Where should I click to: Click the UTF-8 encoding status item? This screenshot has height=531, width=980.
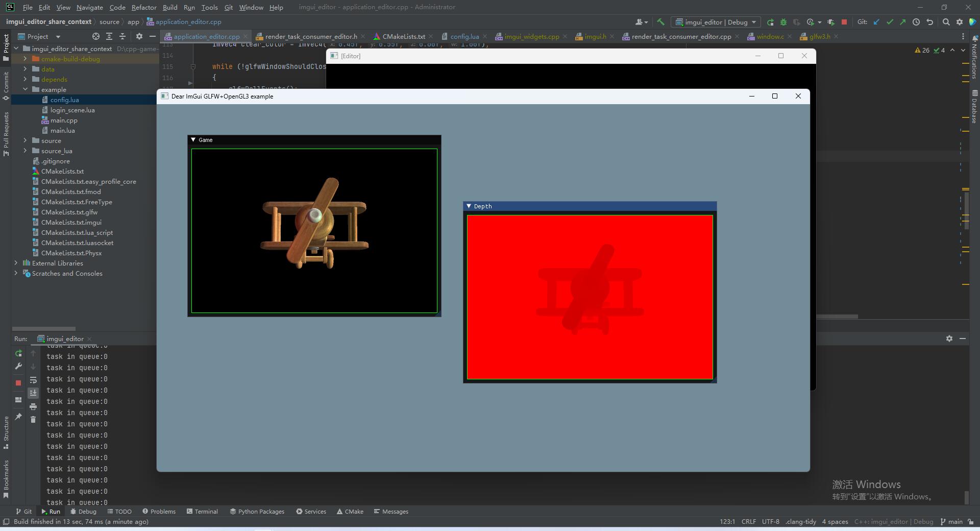point(770,521)
